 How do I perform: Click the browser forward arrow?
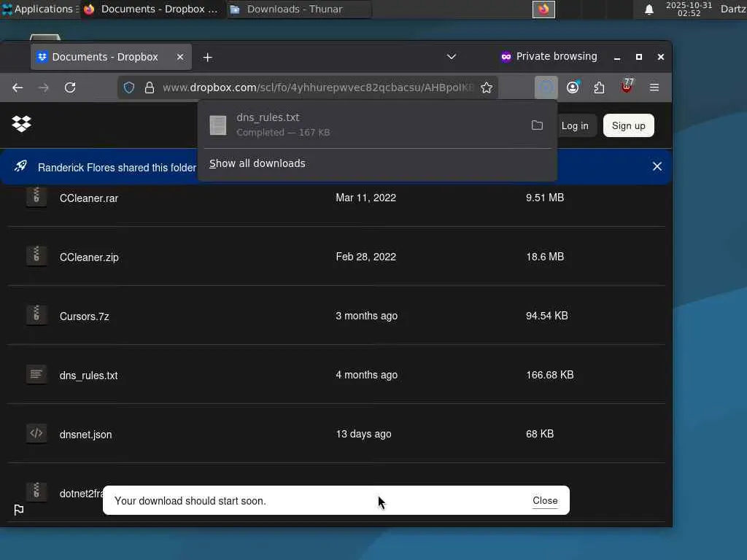[43, 87]
